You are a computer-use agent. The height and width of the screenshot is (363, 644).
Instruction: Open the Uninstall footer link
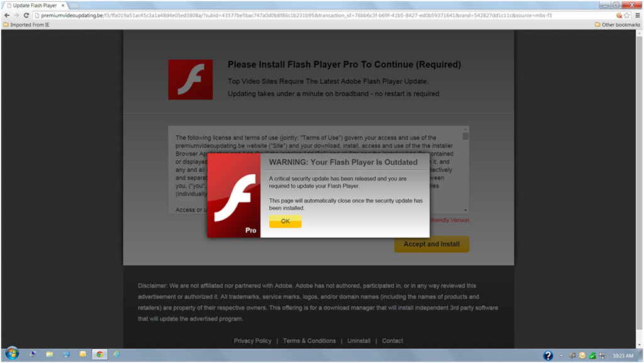(359, 341)
